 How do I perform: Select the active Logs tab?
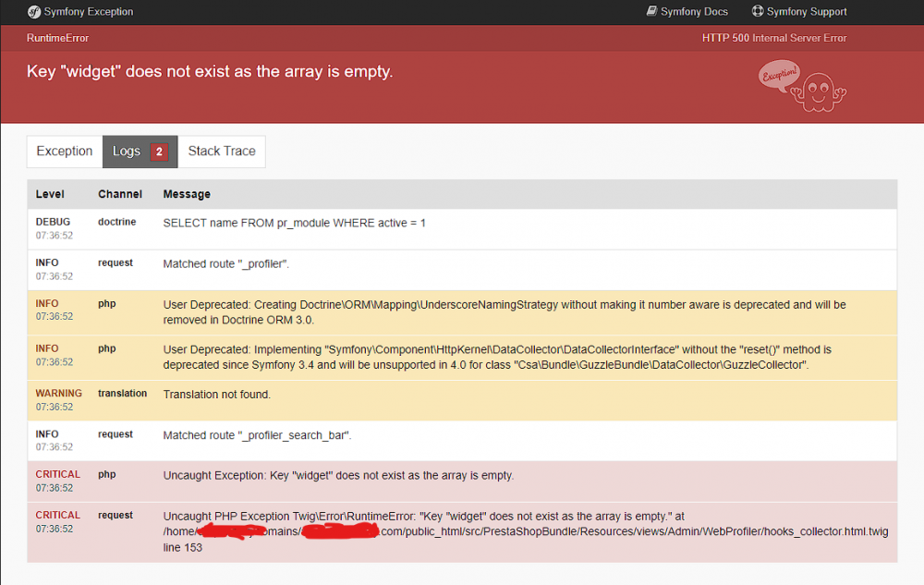click(x=127, y=151)
